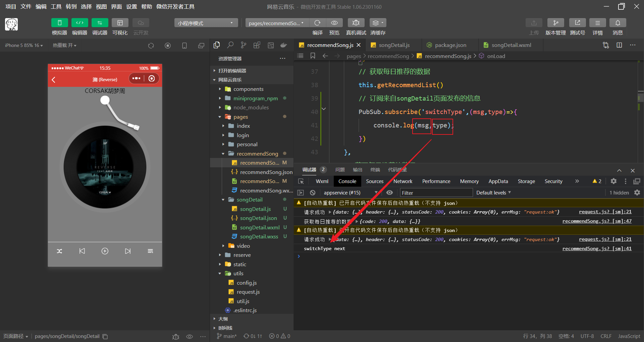Viewport: 644px width, 342px height.
Task: Expand the video folder
Action: tap(223, 246)
